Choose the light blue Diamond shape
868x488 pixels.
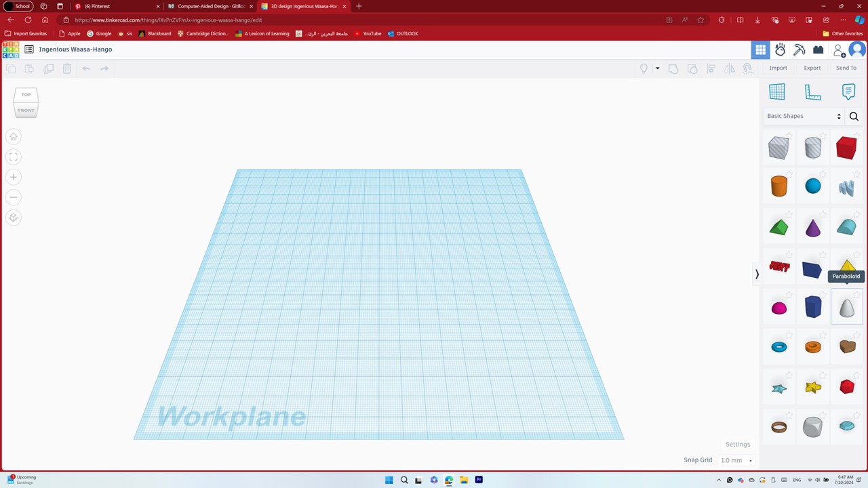(x=847, y=426)
